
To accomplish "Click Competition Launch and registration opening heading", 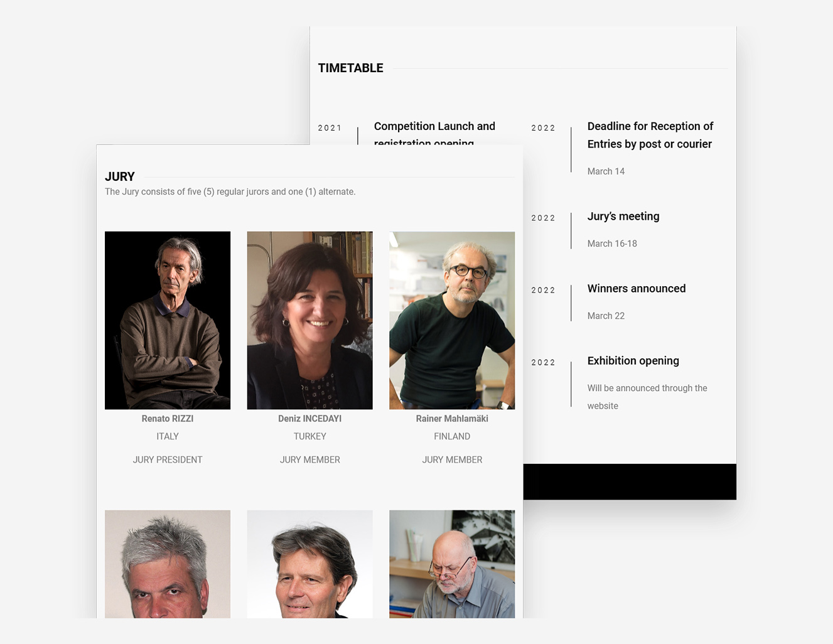I will (434, 127).
